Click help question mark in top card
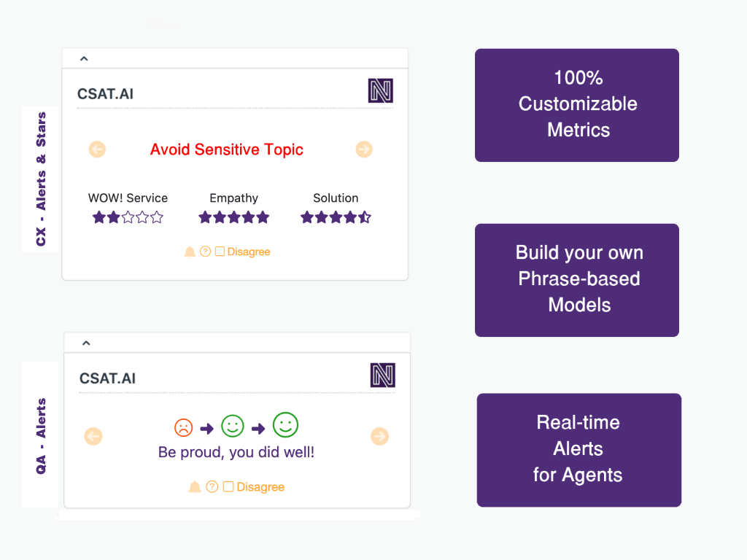 205,252
